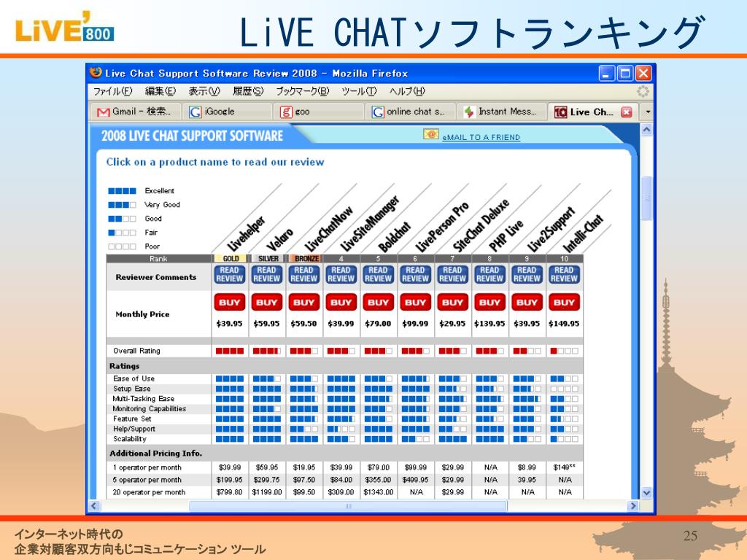
Task: Open the ツール(T) menu
Action: [359, 91]
